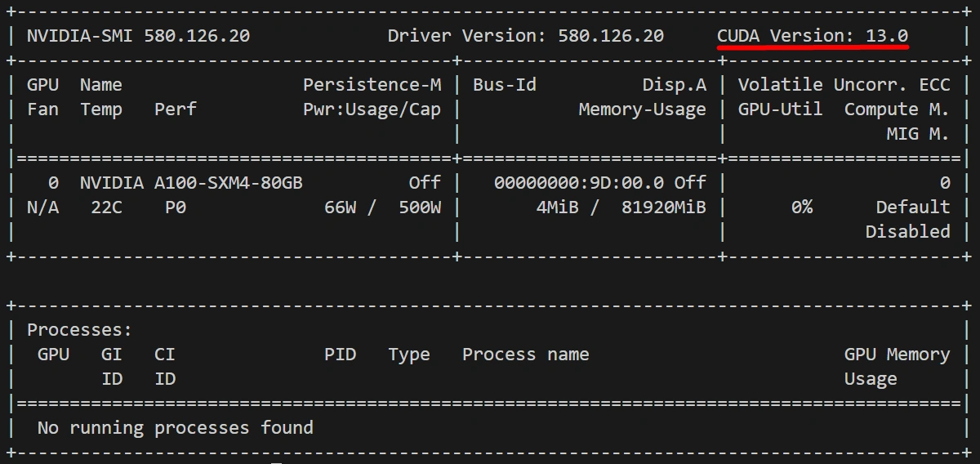Click the MIG M. header
Viewport: 980px width, 464px height.
919,134
